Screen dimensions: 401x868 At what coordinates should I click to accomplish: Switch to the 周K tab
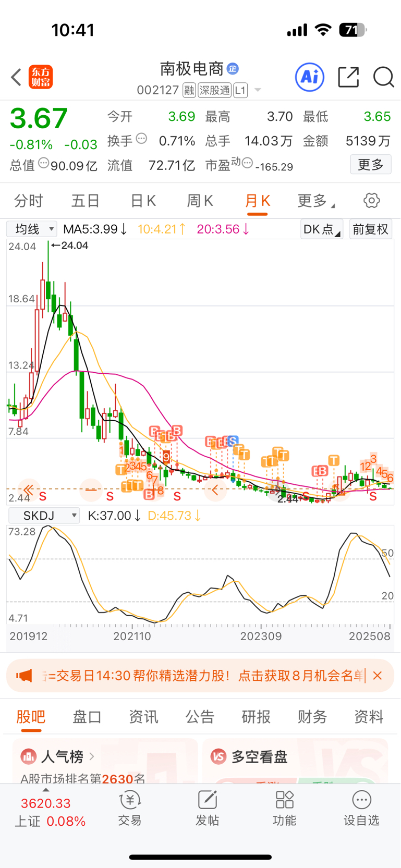point(200,201)
